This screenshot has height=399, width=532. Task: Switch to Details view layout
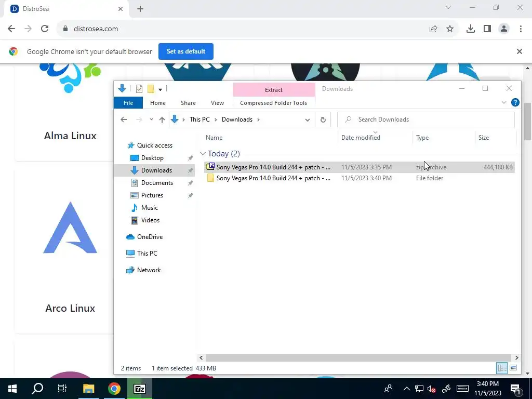pyautogui.click(x=502, y=368)
